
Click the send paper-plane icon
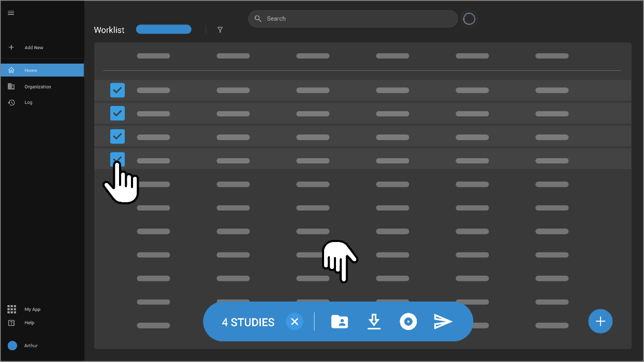443,322
